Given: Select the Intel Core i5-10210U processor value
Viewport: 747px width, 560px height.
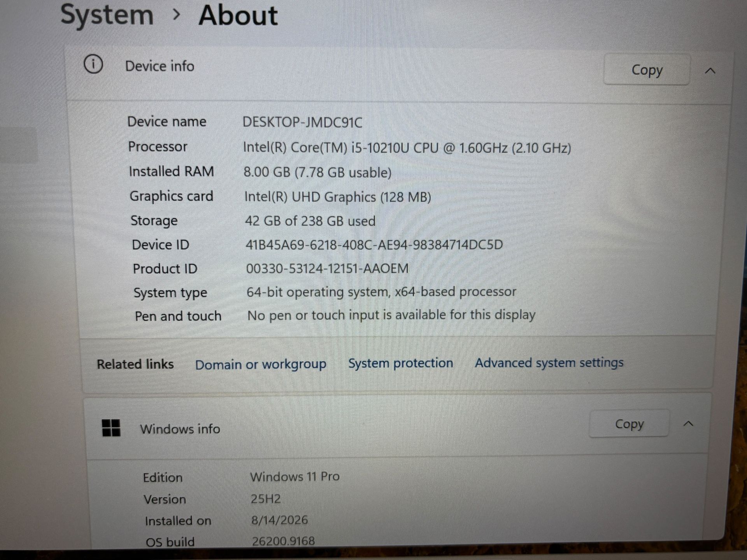Looking at the screenshot, I should pyautogui.click(x=407, y=148).
